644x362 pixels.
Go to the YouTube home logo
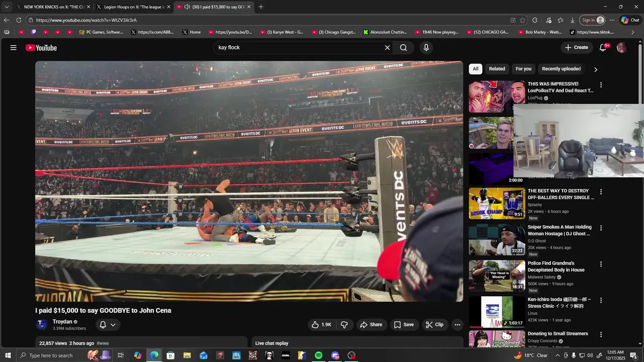[41, 48]
